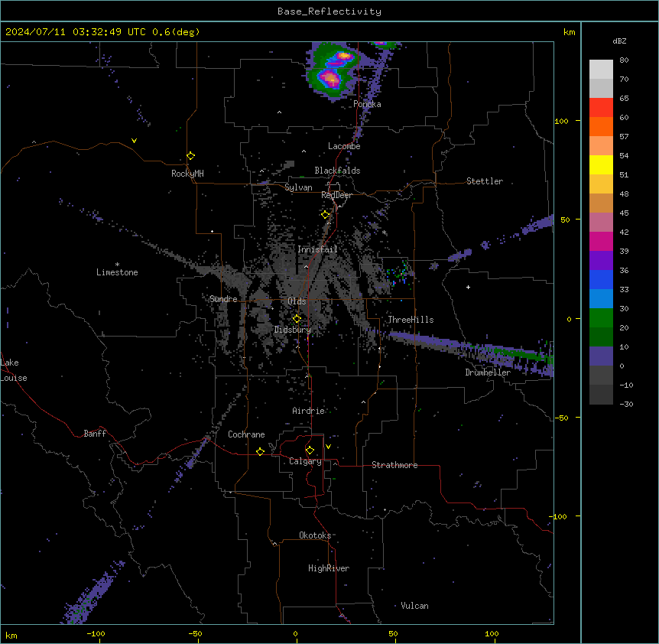Image resolution: width=659 pixels, height=644 pixels.
Task: Click the Didsbury city label
Action: pyautogui.click(x=293, y=330)
